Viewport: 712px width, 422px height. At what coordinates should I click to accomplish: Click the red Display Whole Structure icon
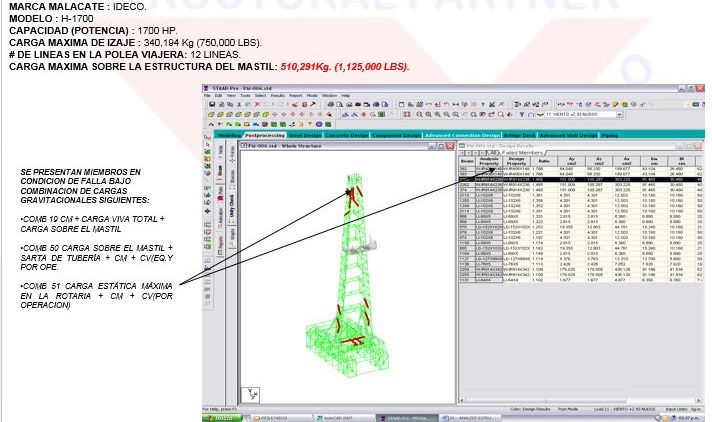pyautogui.click(x=407, y=114)
